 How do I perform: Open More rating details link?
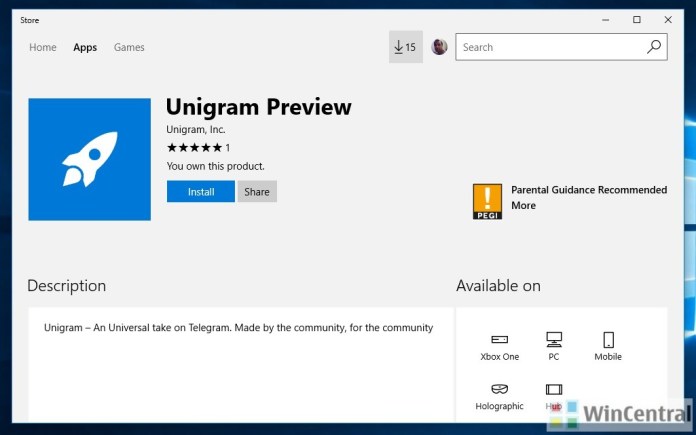click(x=523, y=206)
